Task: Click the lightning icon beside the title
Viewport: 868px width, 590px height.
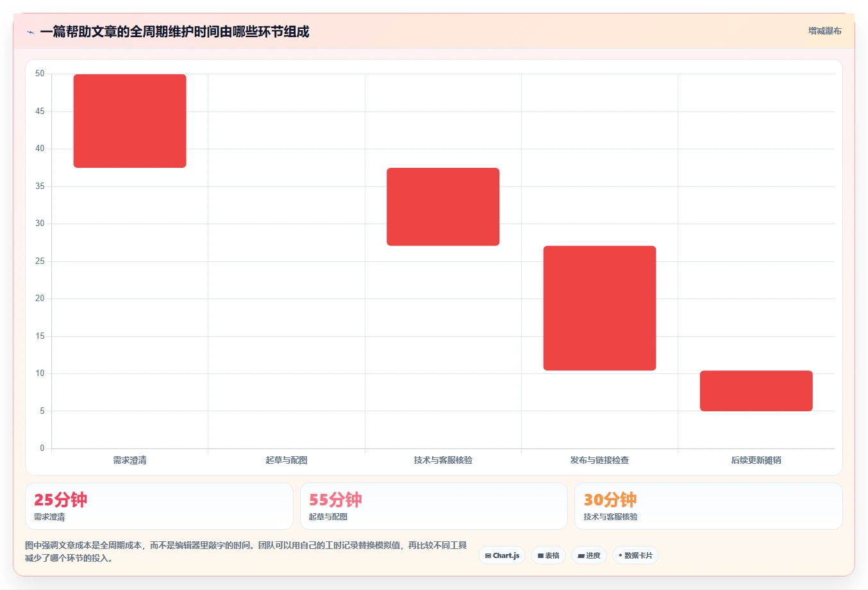Action: [x=30, y=32]
